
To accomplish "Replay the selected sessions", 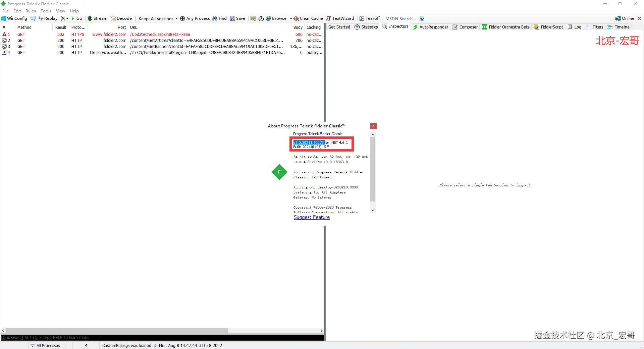I will coord(48,18).
